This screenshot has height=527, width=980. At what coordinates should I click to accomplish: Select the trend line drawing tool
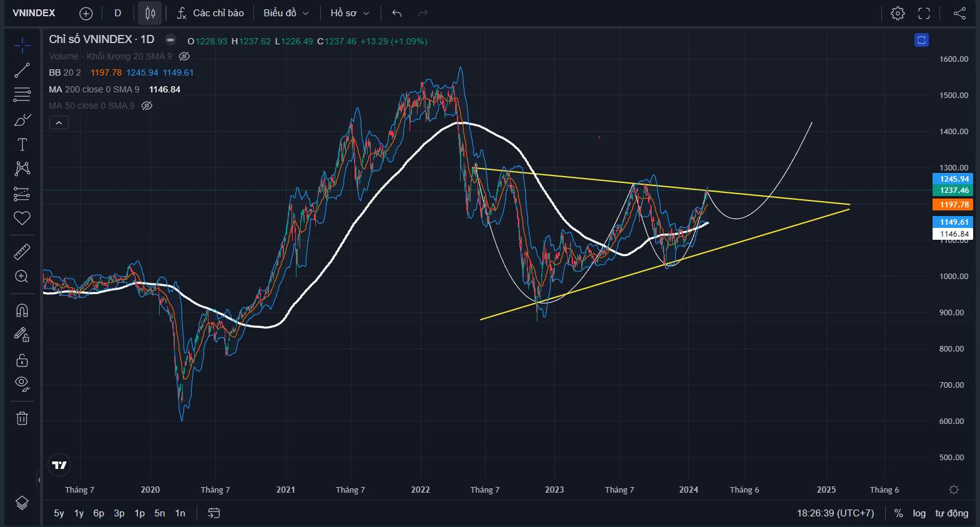[22, 70]
